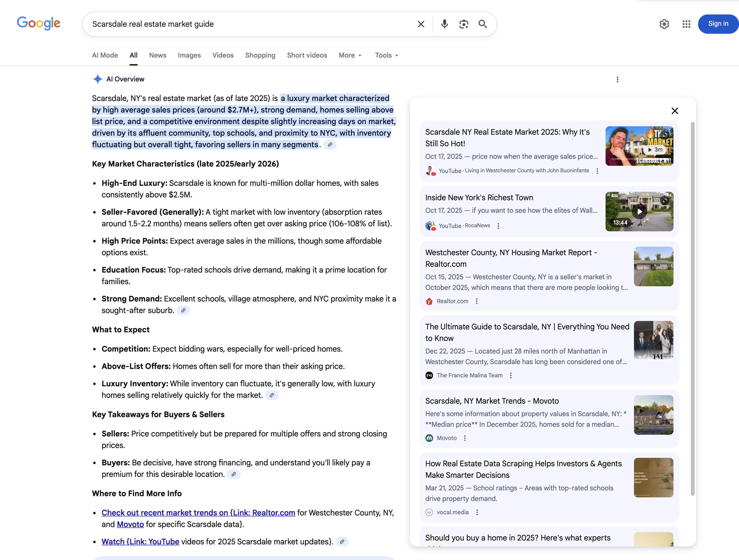Open Google quick settings gear
The width and height of the screenshot is (739, 560).
[x=664, y=24]
